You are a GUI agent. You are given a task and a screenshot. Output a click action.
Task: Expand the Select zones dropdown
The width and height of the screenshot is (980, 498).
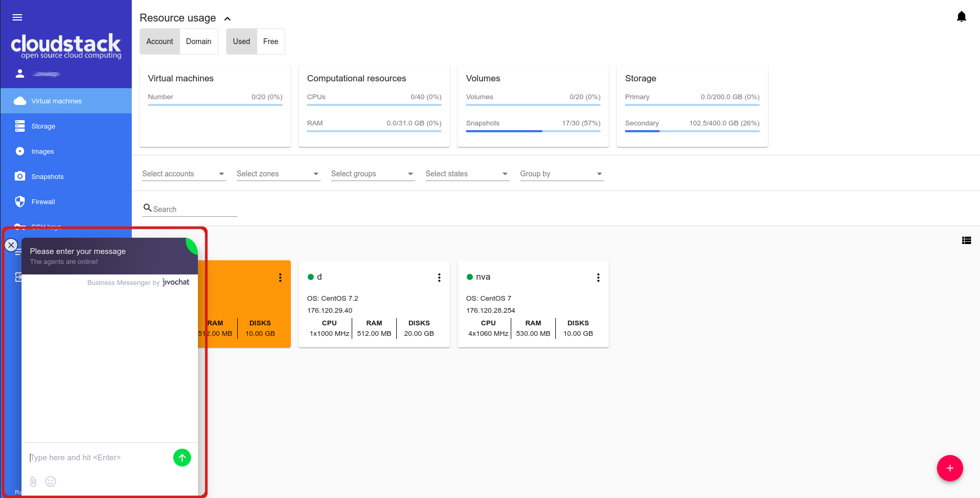[x=278, y=174]
